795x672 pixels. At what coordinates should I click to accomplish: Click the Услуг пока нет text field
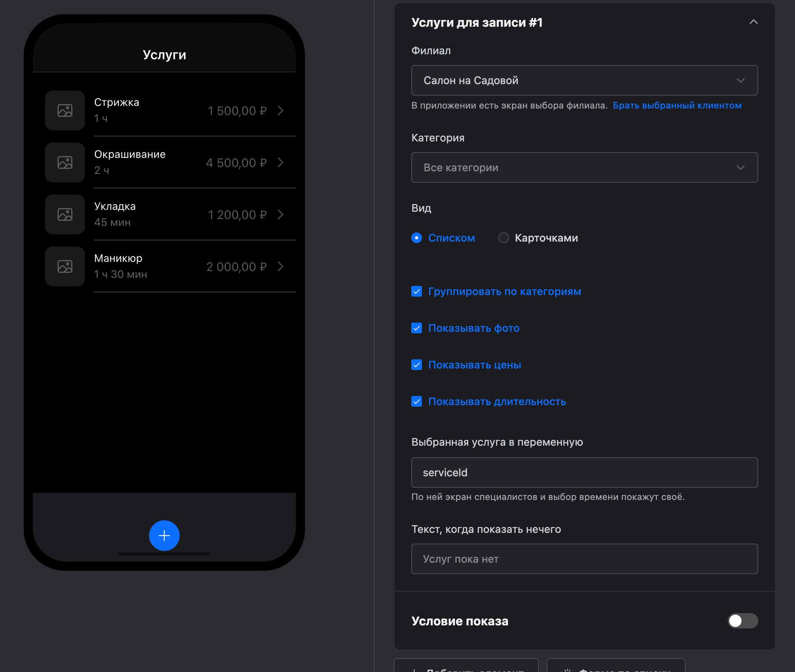coord(584,559)
